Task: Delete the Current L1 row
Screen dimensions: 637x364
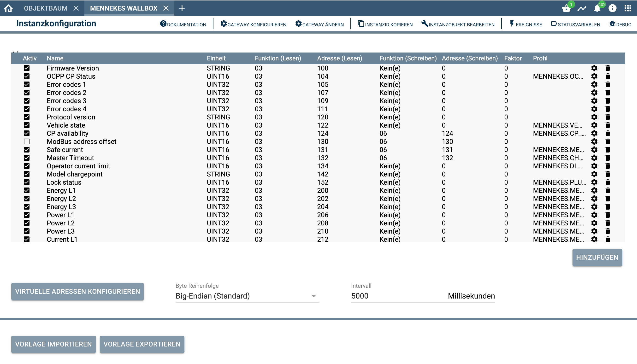Action: click(x=608, y=239)
